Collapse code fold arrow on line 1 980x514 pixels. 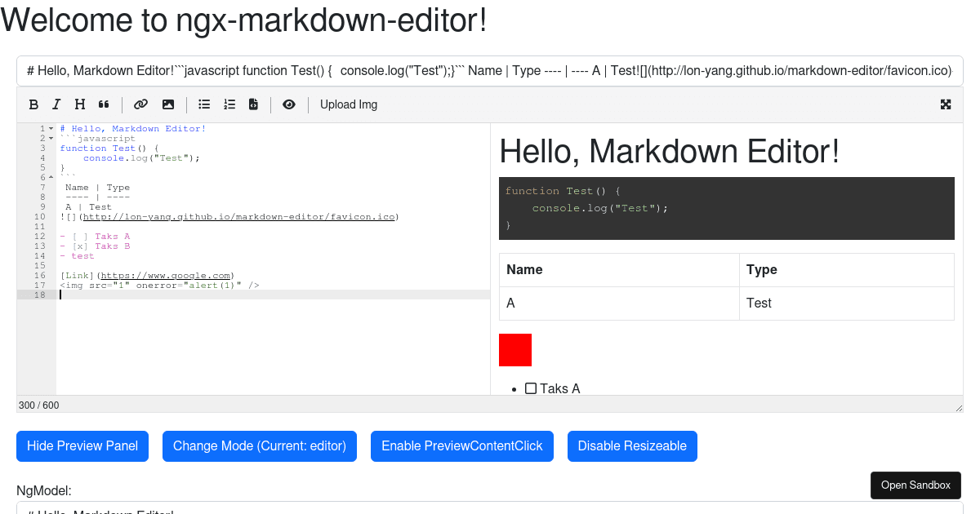[49, 128]
